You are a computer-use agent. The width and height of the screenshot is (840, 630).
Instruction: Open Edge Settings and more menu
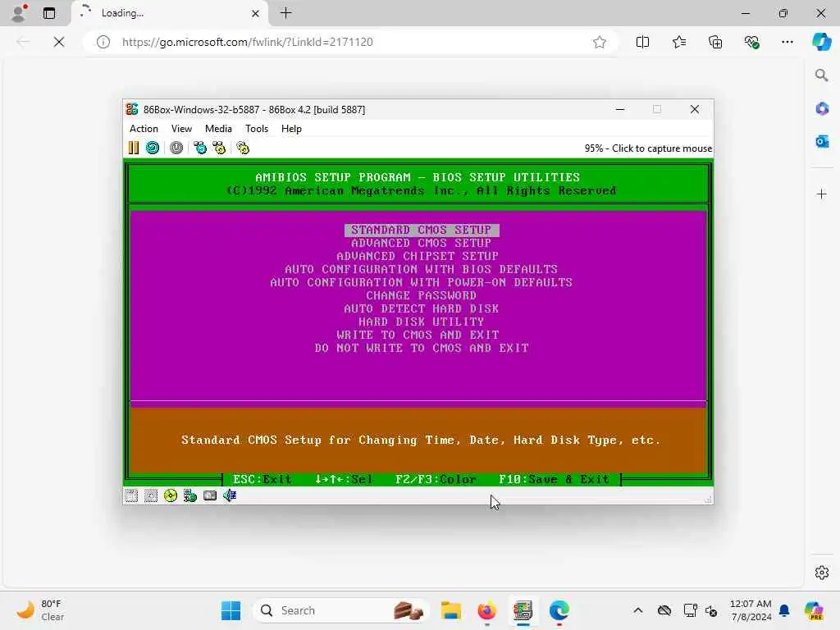(787, 42)
